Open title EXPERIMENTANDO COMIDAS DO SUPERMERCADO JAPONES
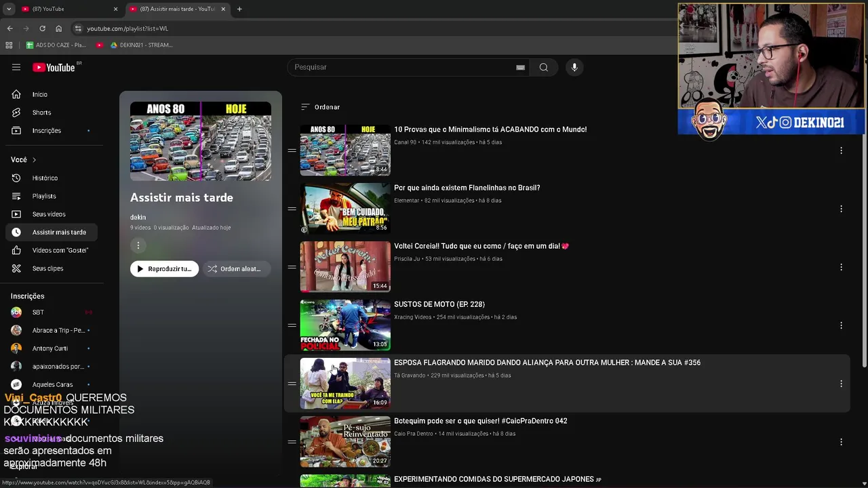Screen dimensions: 868x488 click(x=498, y=479)
